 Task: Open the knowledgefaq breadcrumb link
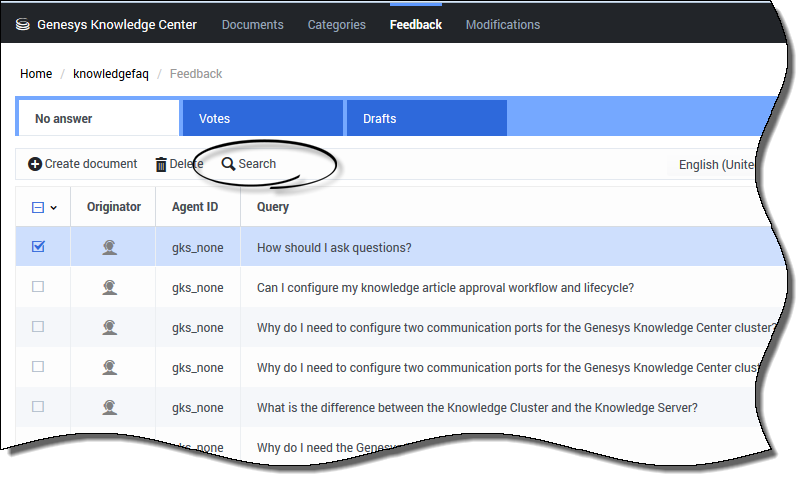(x=111, y=74)
